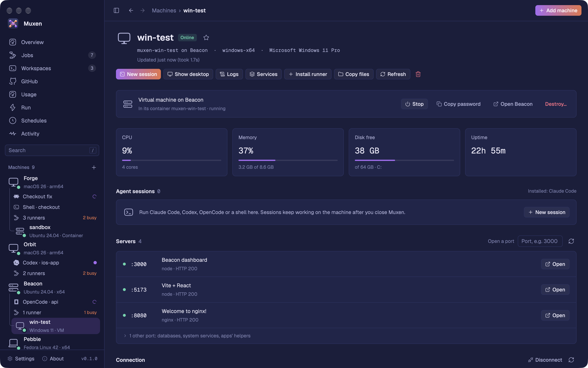Toggle the sidebar panel icon
Image resolution: width=588 pixels, height=368 pixels.
(116, 10)
